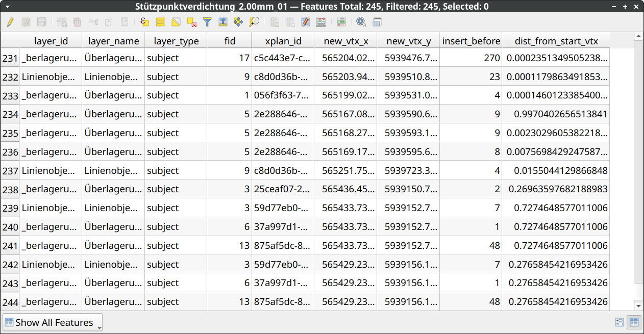Click Select features using an expression
Viewport: 644px width, 334px height.
pyautogui.click(x=144, y=22)
